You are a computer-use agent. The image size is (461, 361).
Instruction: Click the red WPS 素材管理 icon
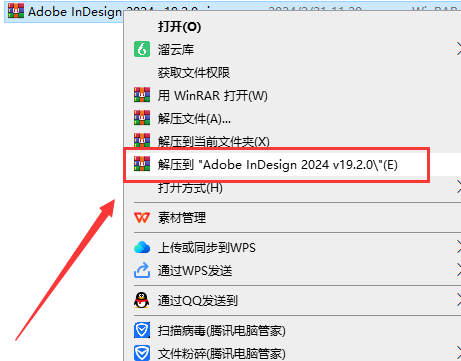pyautogui.click(x=142, y=218)
